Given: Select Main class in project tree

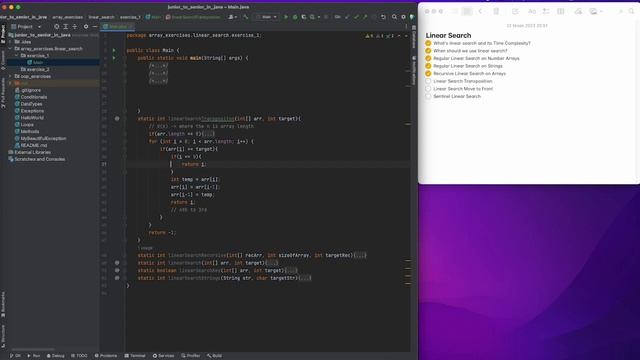Looking at the screenshot, I should click(x=38, y=62).
